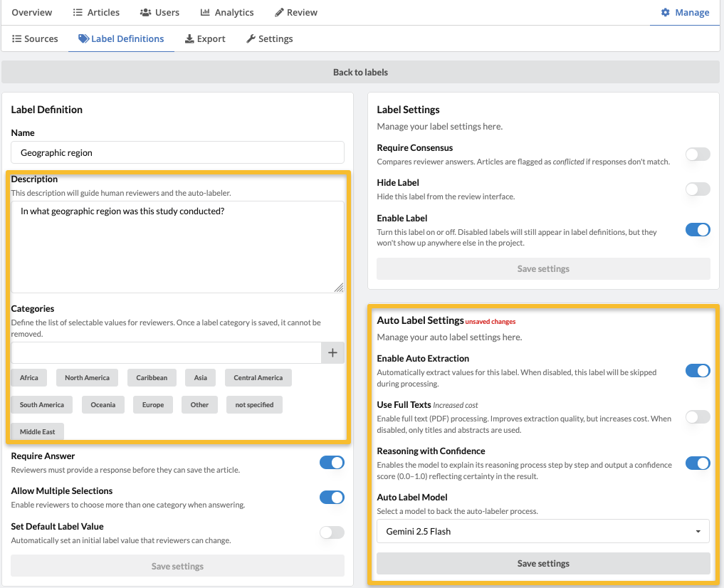Click the pencil icon beside Review
The height and width of the screenshot is (588, 724).
click(x=280, y=13)
